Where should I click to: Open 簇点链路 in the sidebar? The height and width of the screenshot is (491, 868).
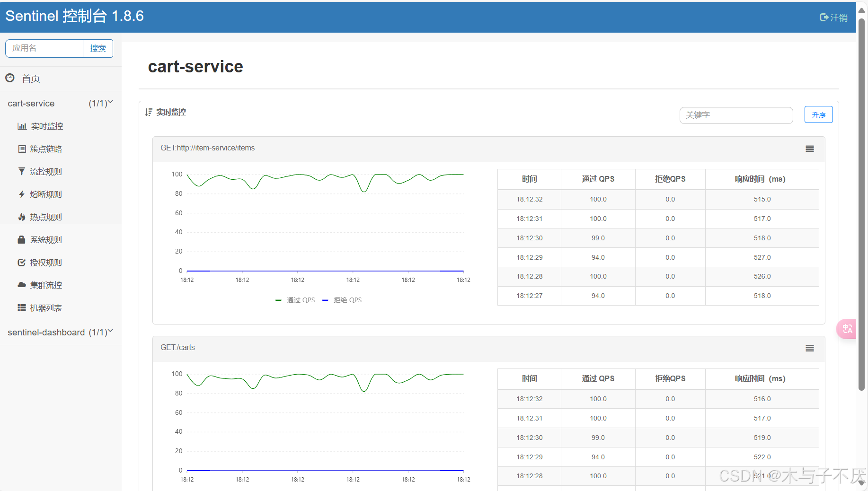[x=46, y=149]
